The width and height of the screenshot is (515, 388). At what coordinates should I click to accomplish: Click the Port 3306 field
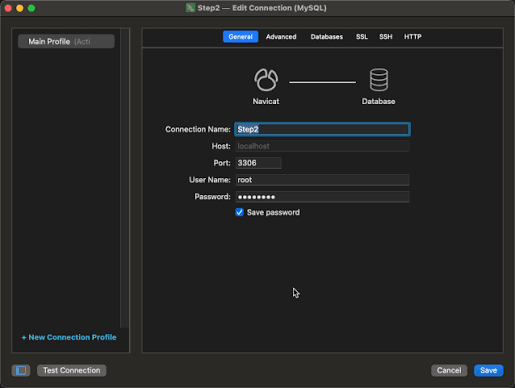[x=258, y=163]
